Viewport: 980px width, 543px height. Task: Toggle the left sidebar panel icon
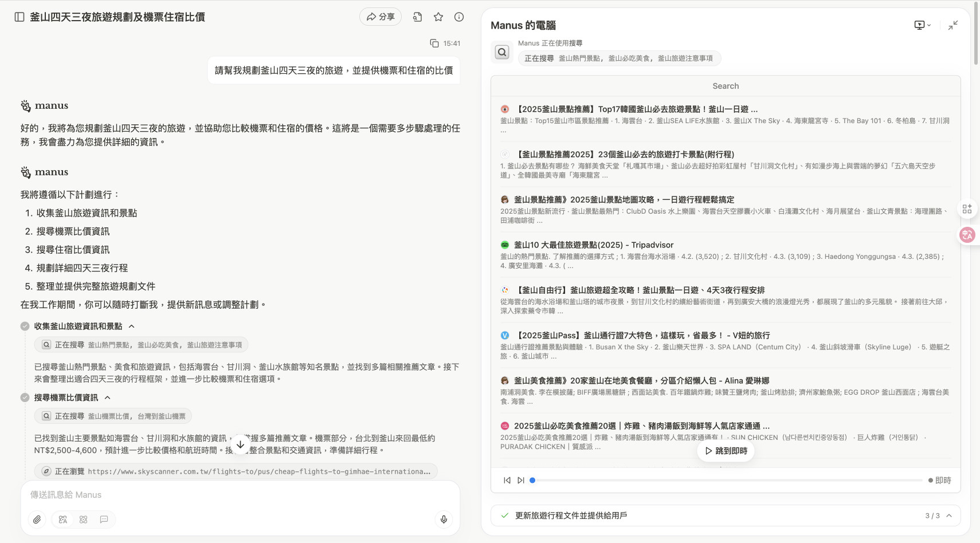click(x=19, y=17)
